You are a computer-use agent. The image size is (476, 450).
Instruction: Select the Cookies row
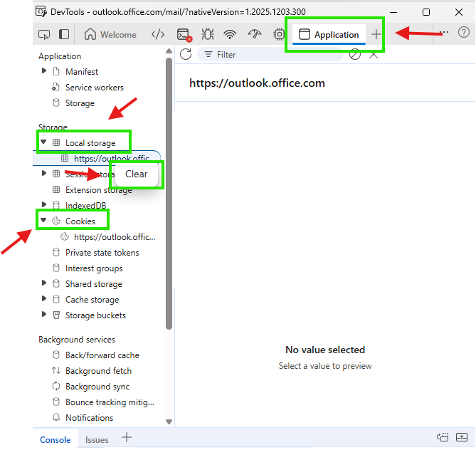[x=80, y=221]
